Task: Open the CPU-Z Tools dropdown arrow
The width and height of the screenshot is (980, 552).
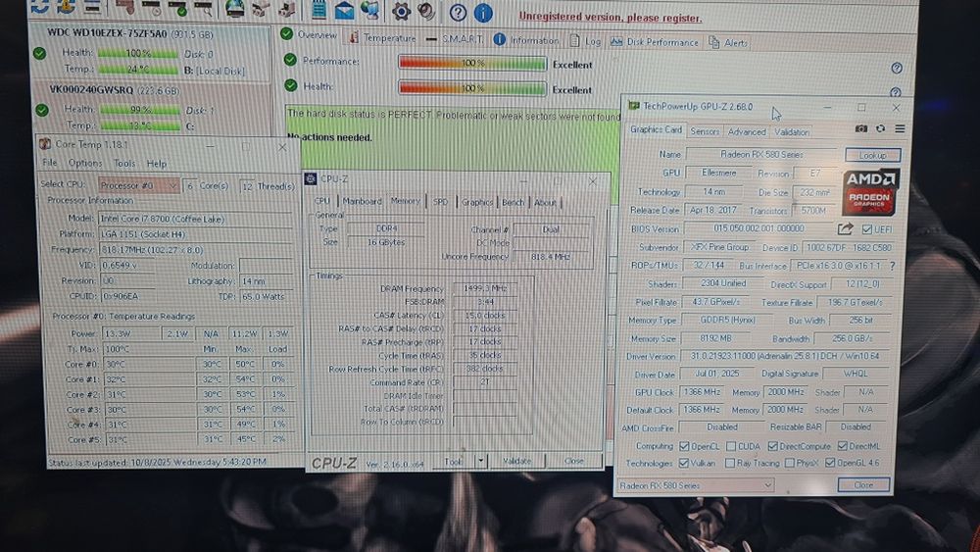Action: [480, 461]
